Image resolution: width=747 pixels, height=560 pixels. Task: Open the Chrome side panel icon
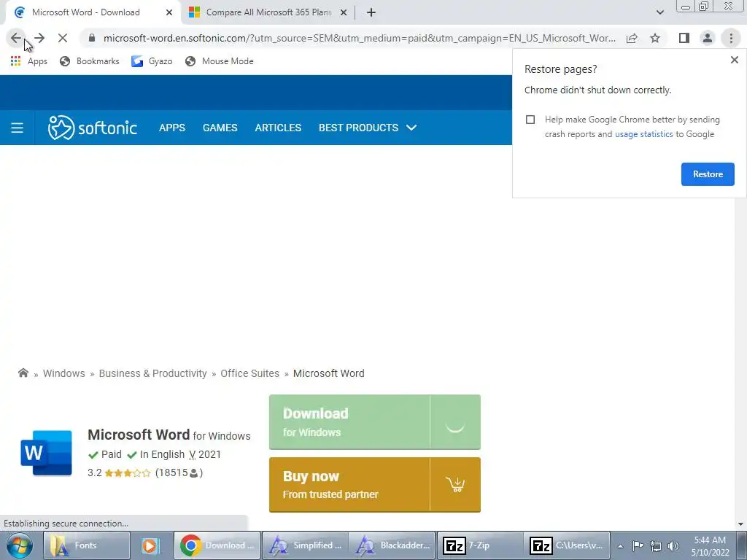(684, 38)
